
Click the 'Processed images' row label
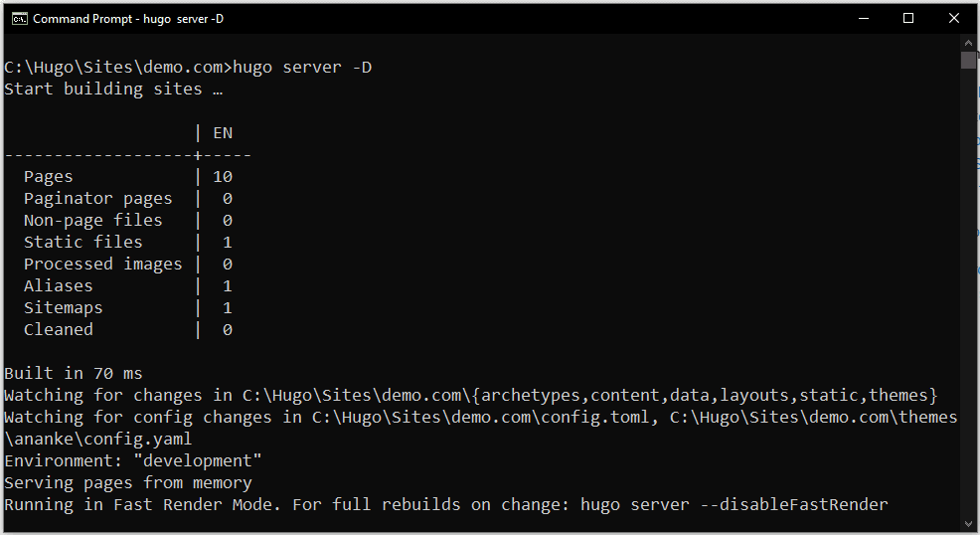tap(102, 264)
